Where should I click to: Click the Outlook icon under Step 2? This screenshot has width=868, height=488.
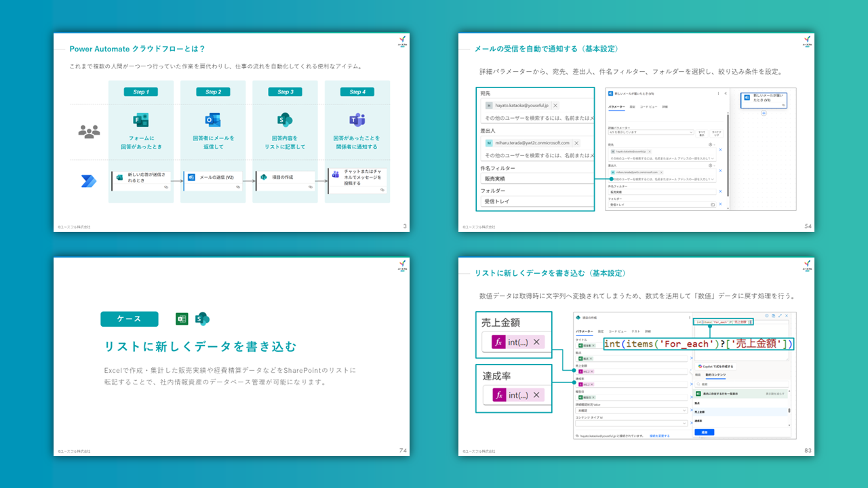click(213, 120)
